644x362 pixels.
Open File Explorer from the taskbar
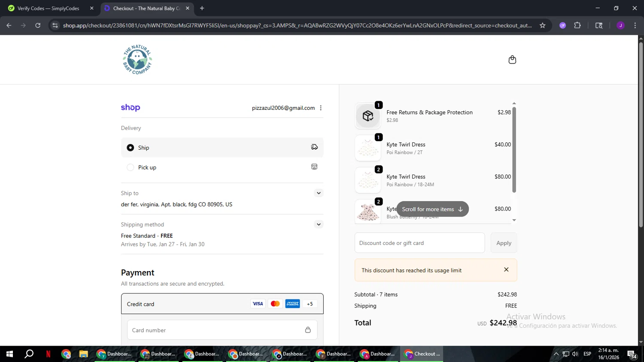tap(83, 354)
